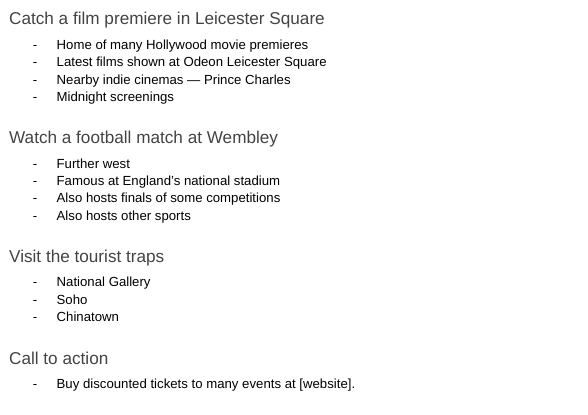Click the word 'Wembley' in the heading

(242, 138)
